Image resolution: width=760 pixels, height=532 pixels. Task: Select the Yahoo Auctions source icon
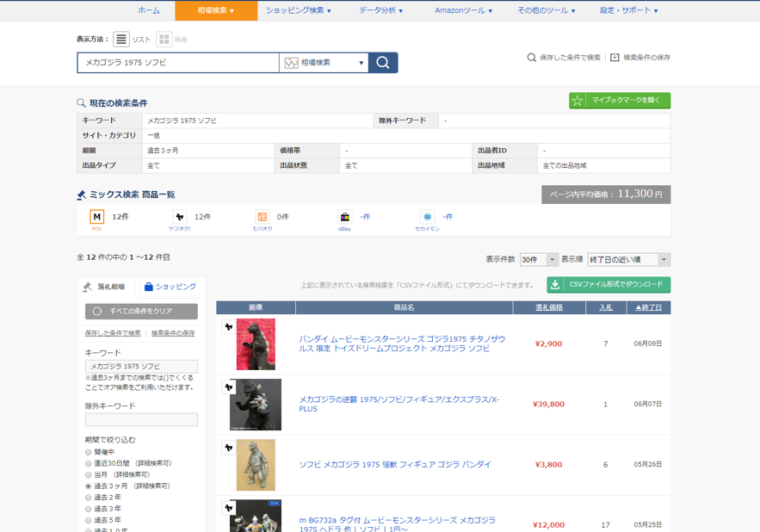click(179, 217)
